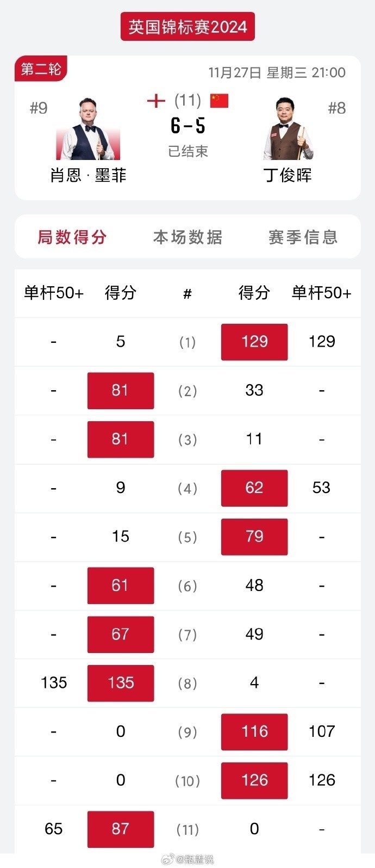Open Shaun Murphy's player photo
The height and width of the screenshot is (868, 375).
click(x=88, y=130)
